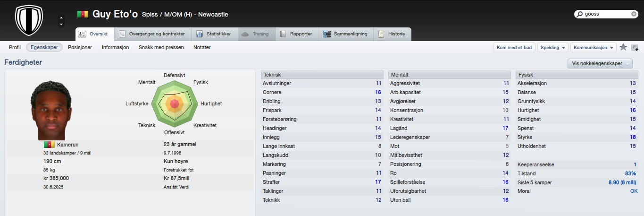Open the Rapporter tab
This screenshot has height=216, width=644.
296,34
